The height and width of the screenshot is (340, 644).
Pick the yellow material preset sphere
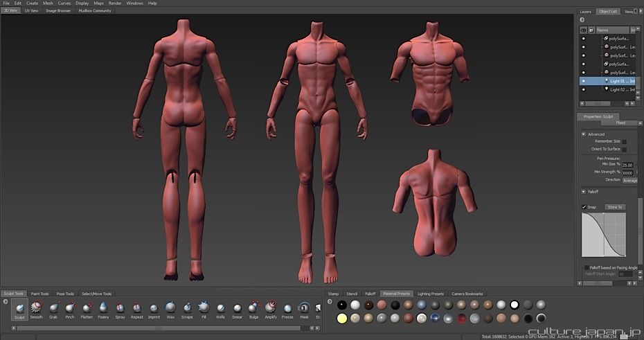[x=341, y=318]
